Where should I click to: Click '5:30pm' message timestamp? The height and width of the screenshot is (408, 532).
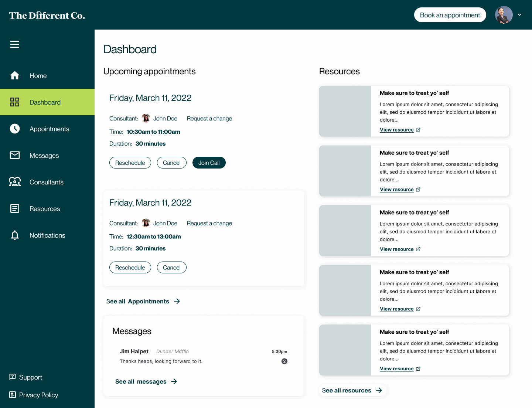pyautogui.click(x=280, y=351)
